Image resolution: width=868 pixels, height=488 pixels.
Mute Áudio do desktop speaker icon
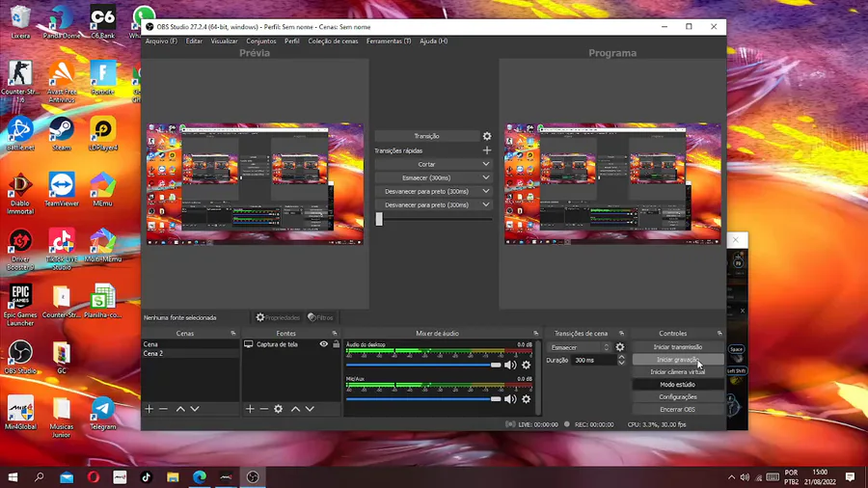coord(510,365)
